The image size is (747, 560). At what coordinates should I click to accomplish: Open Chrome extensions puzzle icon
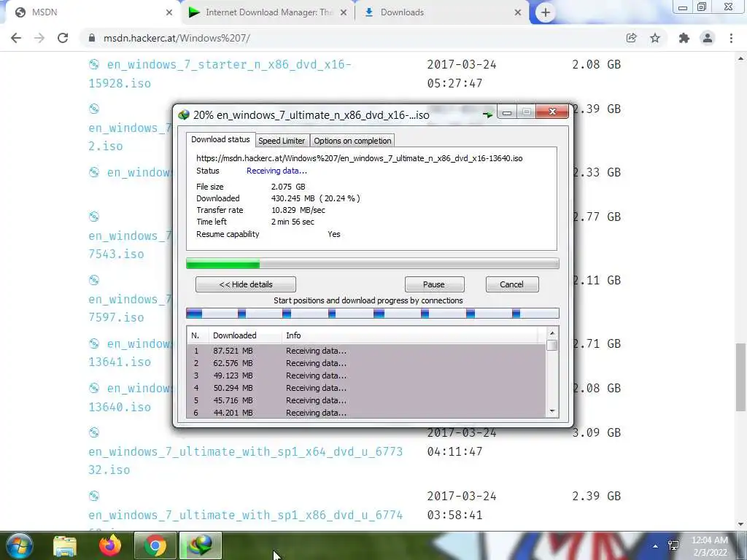pyautogui.click(x=684, y=38)
